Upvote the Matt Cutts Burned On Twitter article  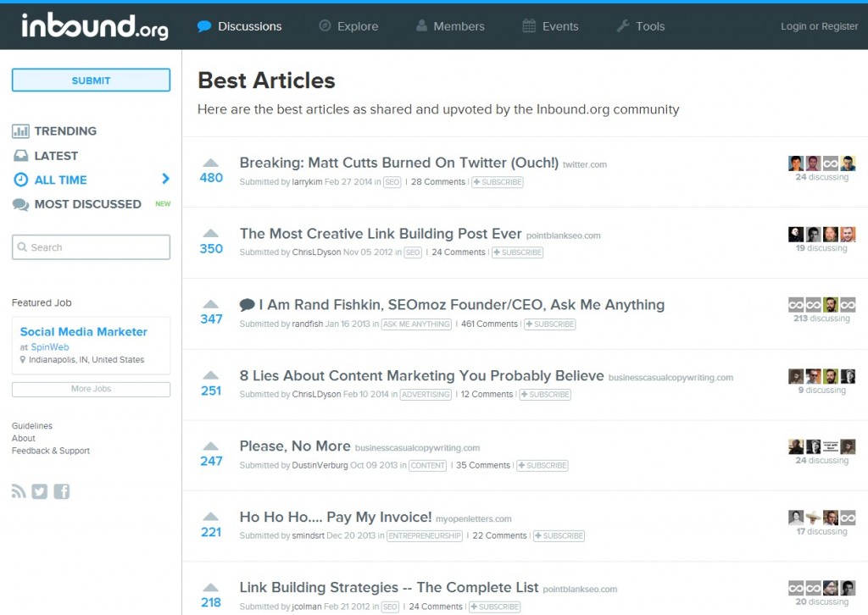point(210,163)
